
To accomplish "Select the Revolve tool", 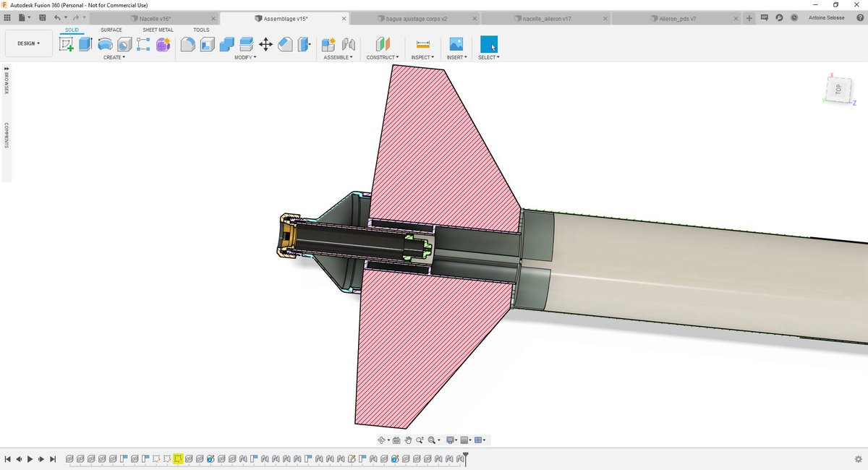I will (105, 44).
